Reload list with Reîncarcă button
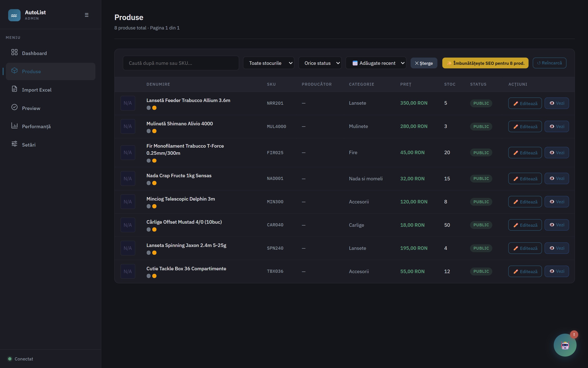The width and height of the screenshot is (588, 368). point(549,63)
